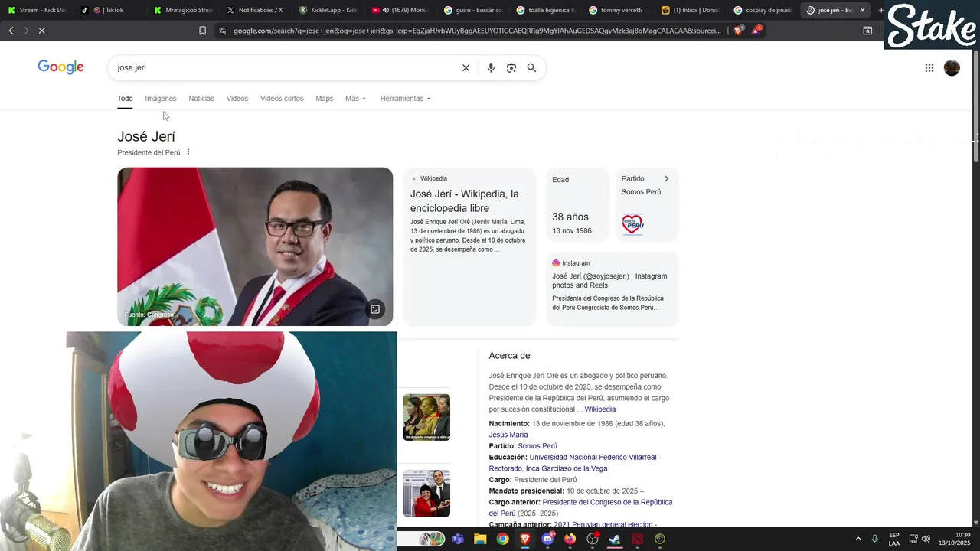Stop page loading with the X button
The height and width of the screenshot is (551, 980).
(x=42, y=31)
